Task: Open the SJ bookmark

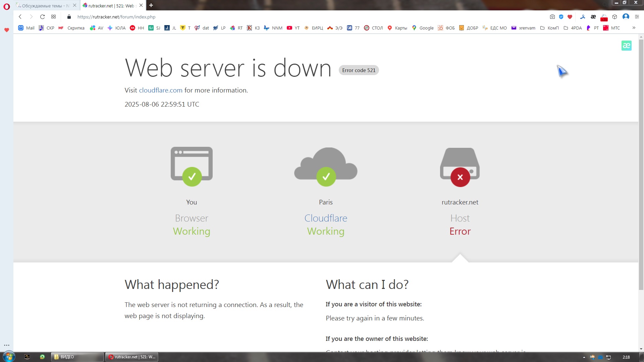Action: 154,28
